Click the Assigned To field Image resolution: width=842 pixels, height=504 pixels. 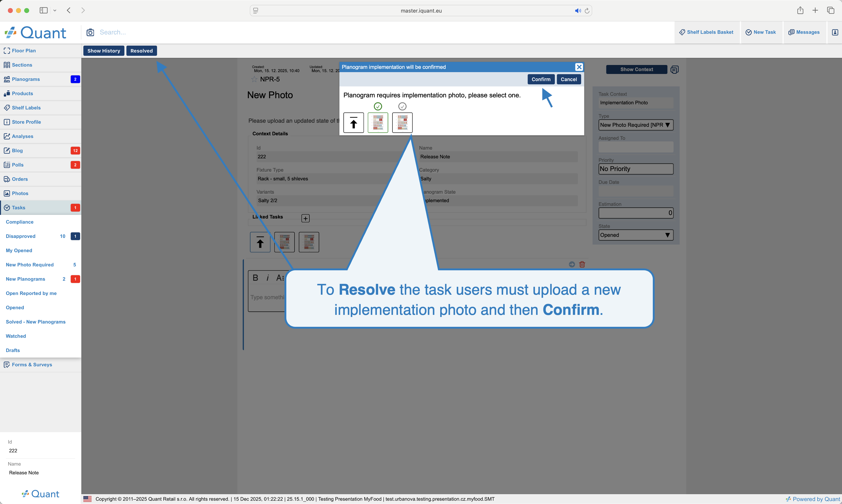[636, 147]
